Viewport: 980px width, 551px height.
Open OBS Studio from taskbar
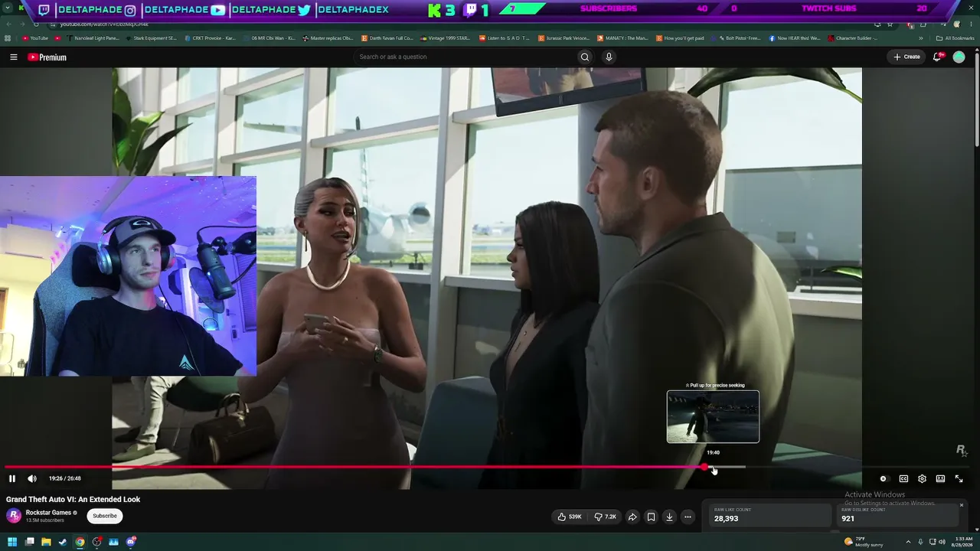click(x=97, y=542)
